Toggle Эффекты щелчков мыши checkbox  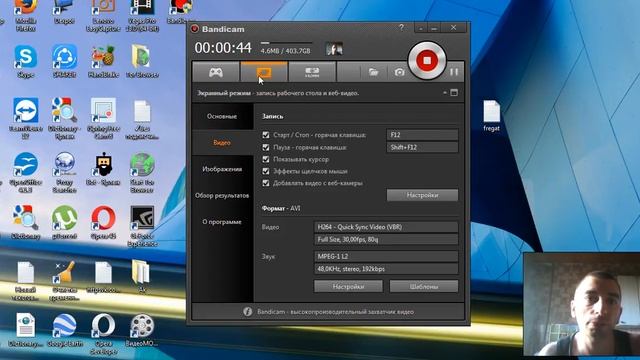(x=266, y=171)
